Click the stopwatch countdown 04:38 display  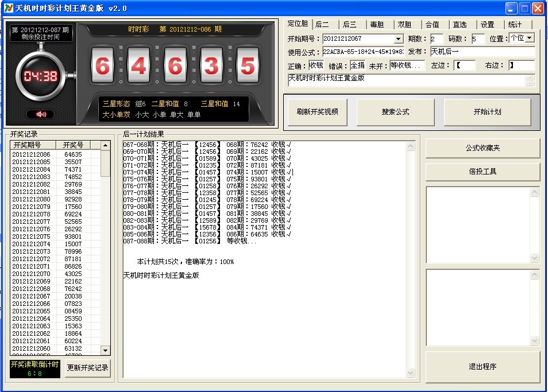point(41,76)
